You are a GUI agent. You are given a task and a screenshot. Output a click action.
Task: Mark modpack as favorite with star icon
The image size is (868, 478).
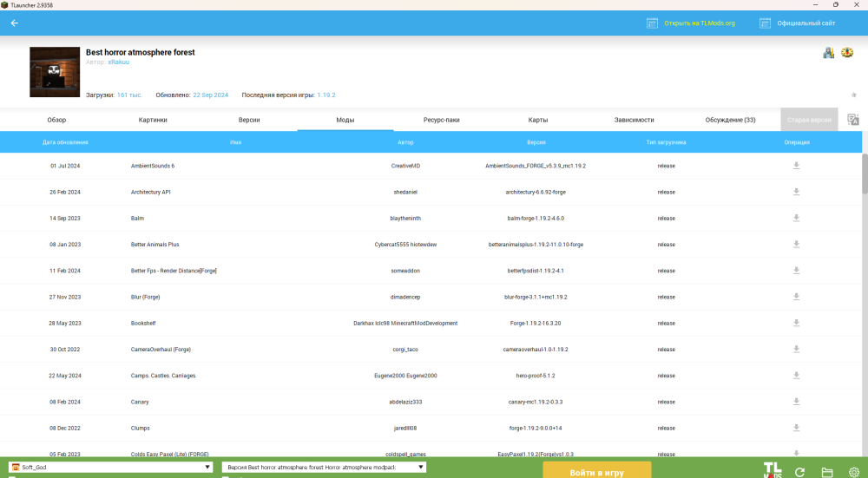pyautogui.click(x=853, y=95)
